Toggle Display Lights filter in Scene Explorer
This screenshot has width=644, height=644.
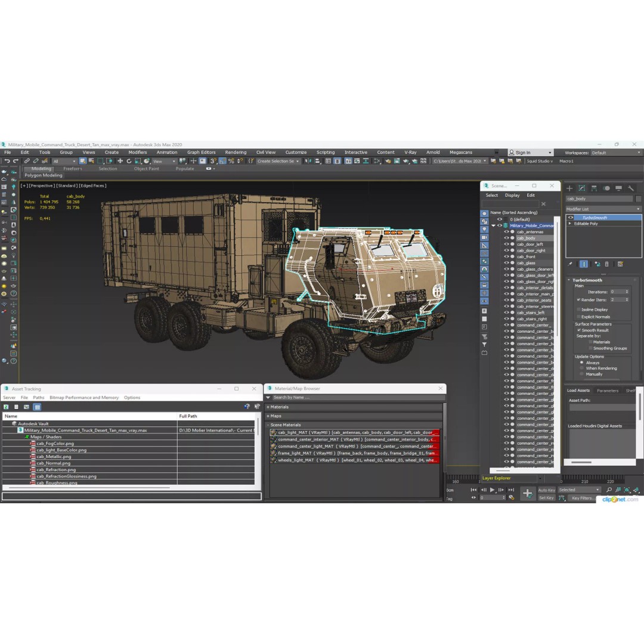(484, 230)
